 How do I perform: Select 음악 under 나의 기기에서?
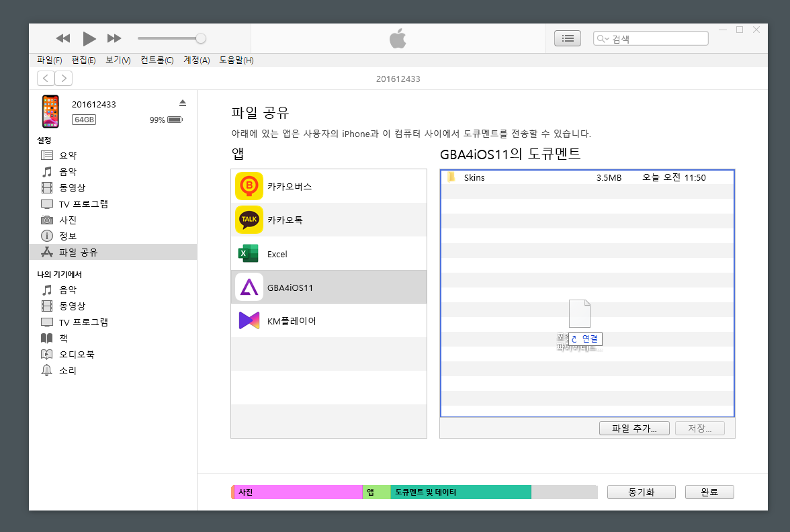click(x=113, y=290)
